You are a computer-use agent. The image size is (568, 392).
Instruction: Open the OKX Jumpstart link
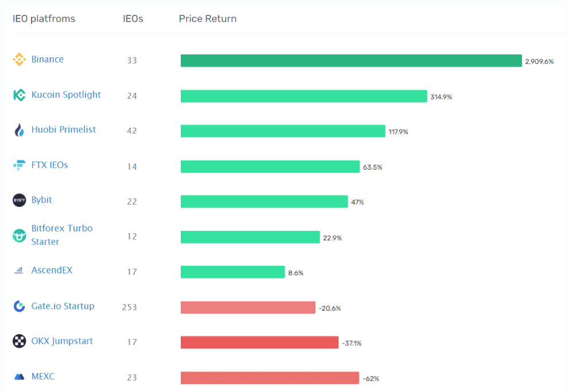click(x=62, y=341)
